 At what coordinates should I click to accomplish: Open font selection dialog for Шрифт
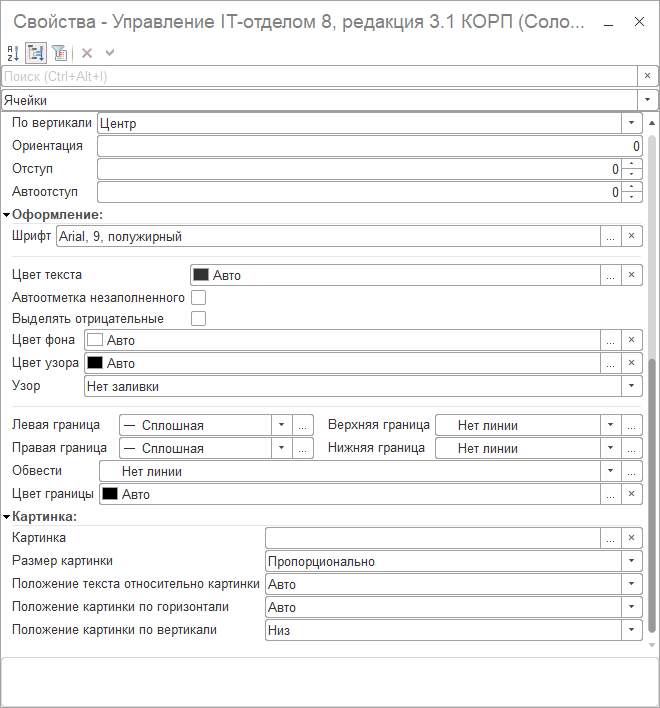click(610, 237)
